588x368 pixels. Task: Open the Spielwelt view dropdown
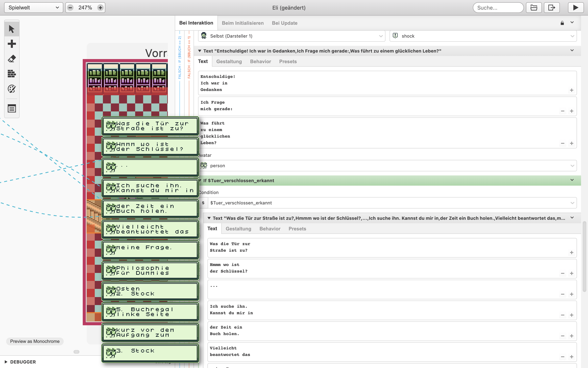(x=33, y=8)
